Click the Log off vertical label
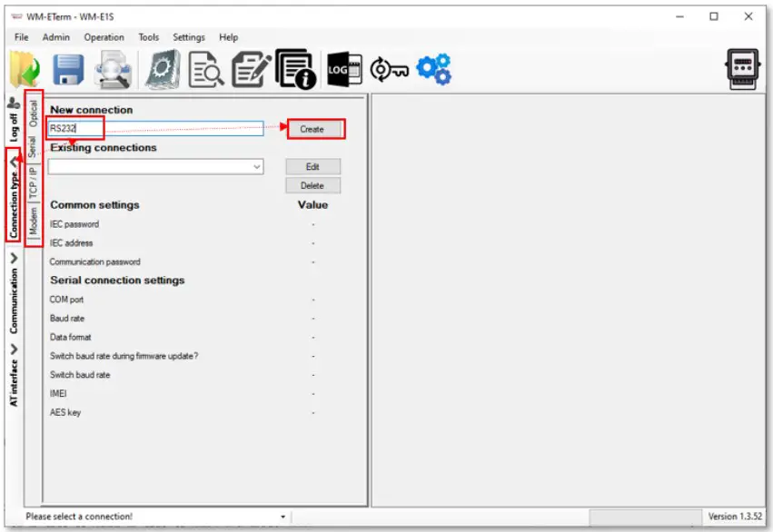Image resolution: width=773 pixels, height=532 pixels. [14, 127]
